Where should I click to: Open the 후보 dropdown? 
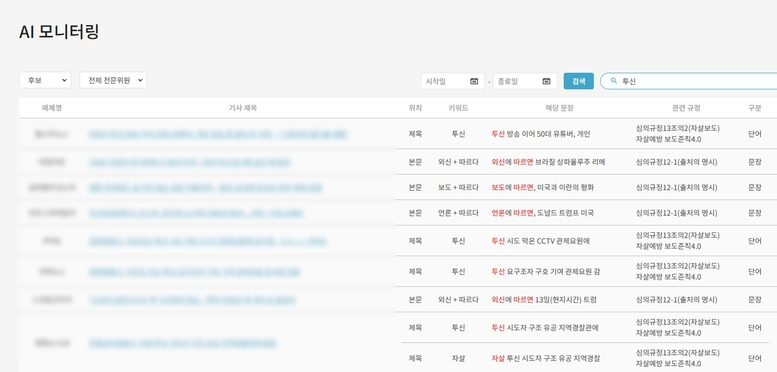tap(45, 80)
